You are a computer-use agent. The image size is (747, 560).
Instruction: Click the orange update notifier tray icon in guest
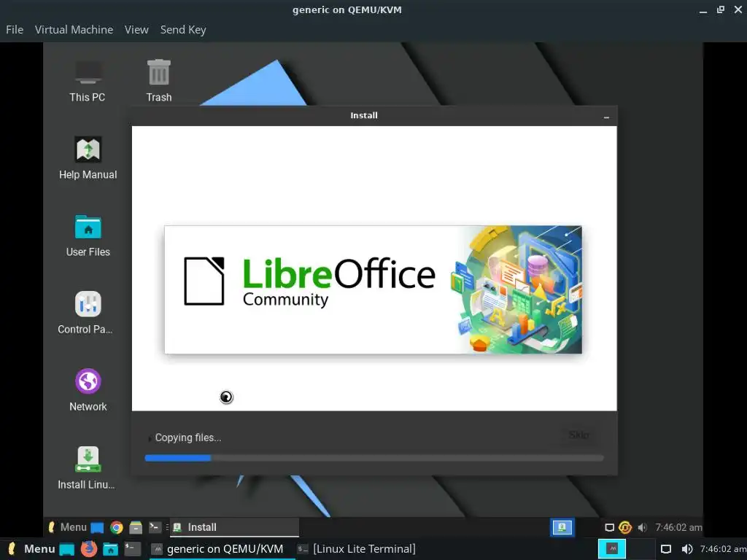coord(625,528)
